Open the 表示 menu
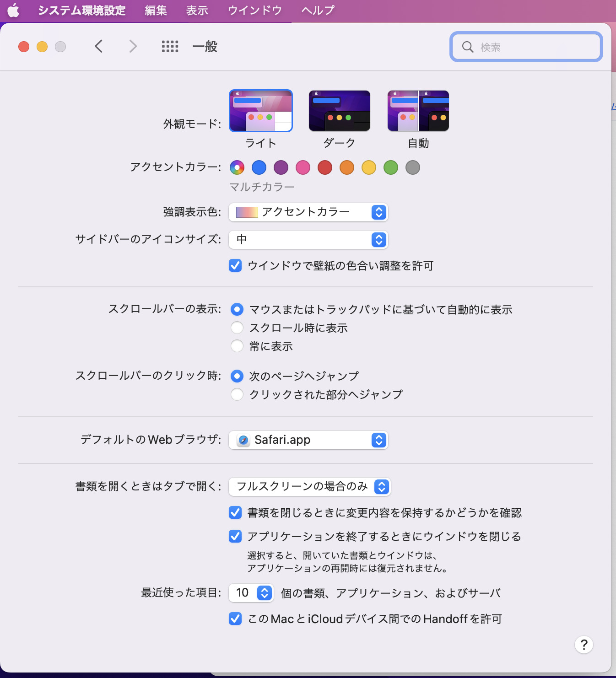Viewport: 616px width, 678px height. pos(197,10)
